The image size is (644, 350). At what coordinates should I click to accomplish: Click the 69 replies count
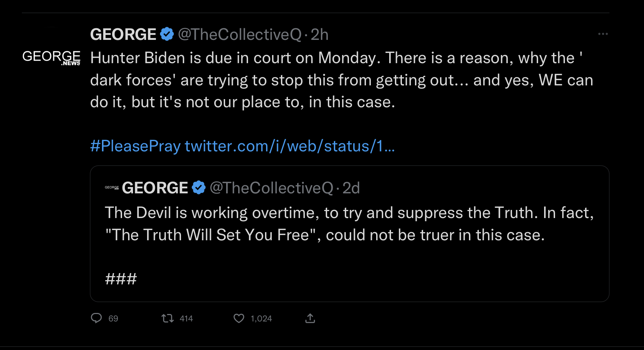tap(113, 319)
